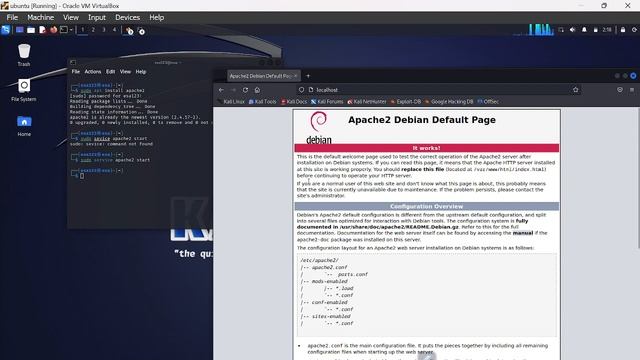Open the Firefox Pocket/account icon

pos(620,90)
